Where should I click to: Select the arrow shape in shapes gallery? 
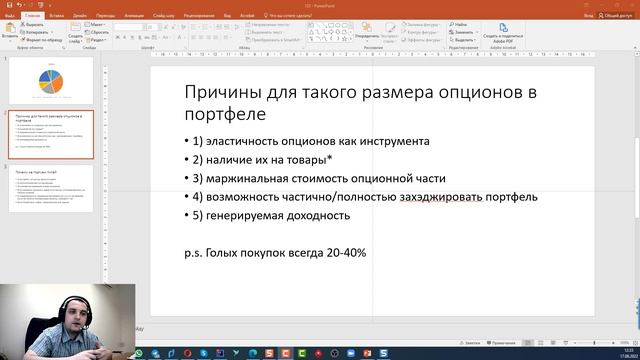(x=331, y=32)
